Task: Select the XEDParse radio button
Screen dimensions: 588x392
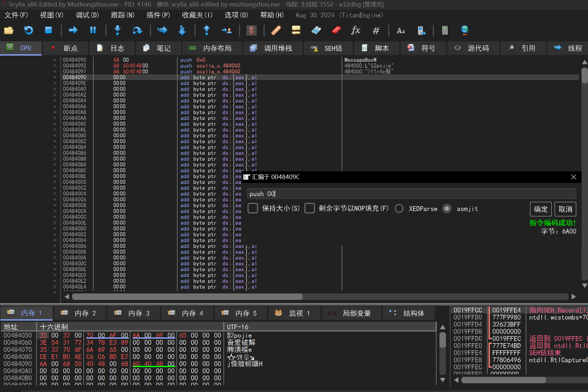Action: tap(399, 209)
